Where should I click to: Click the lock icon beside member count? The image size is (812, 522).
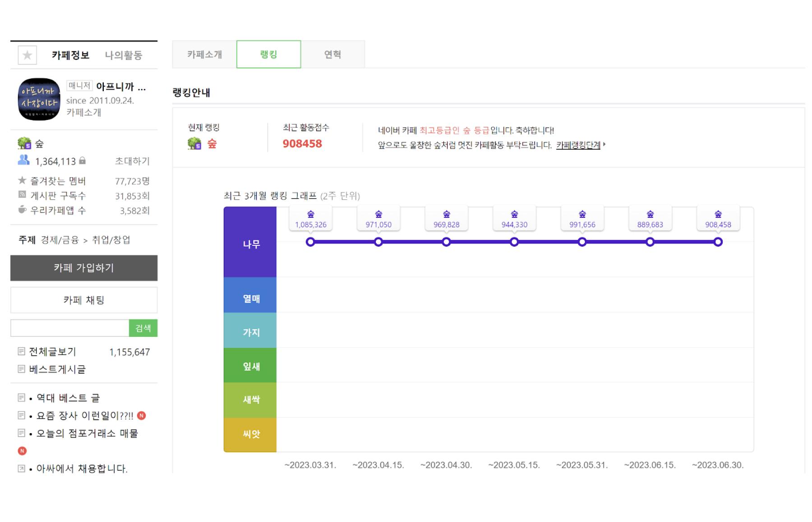pyautogui.click(x=82, y=161)
